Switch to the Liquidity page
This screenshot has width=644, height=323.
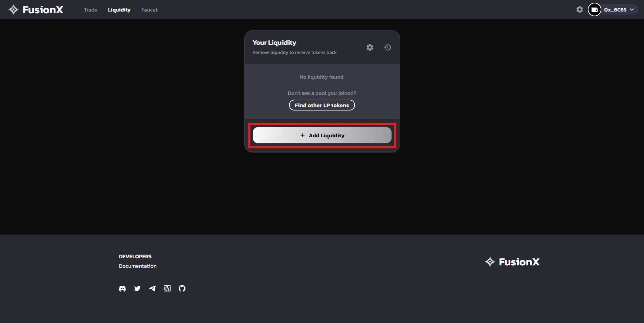tap(119, 10)
